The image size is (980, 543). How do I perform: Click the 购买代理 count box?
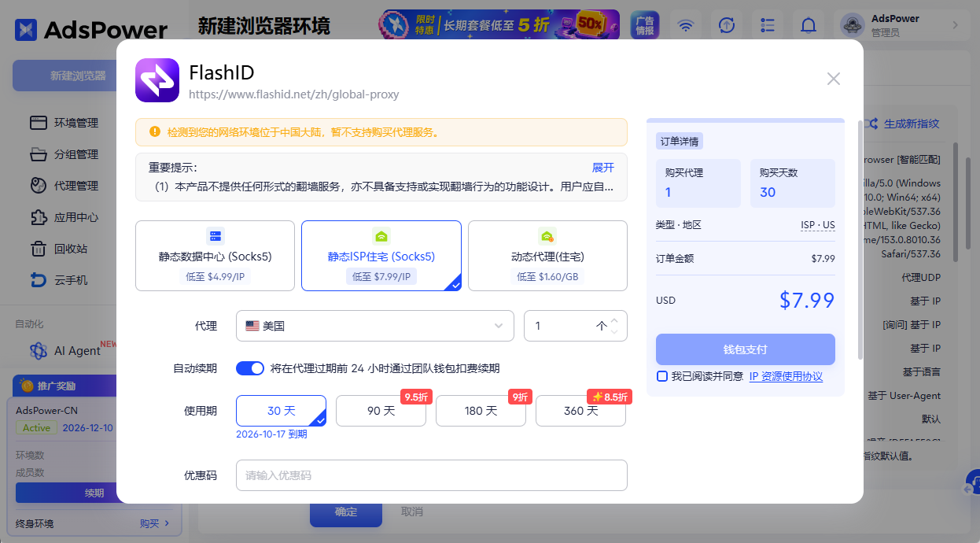pos(698,183)
